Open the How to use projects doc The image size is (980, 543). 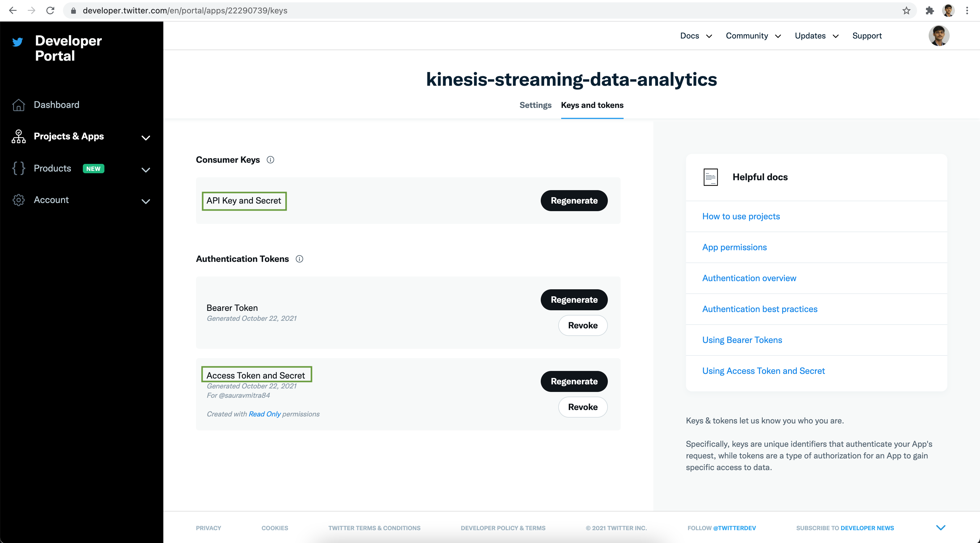click(741, 216)
